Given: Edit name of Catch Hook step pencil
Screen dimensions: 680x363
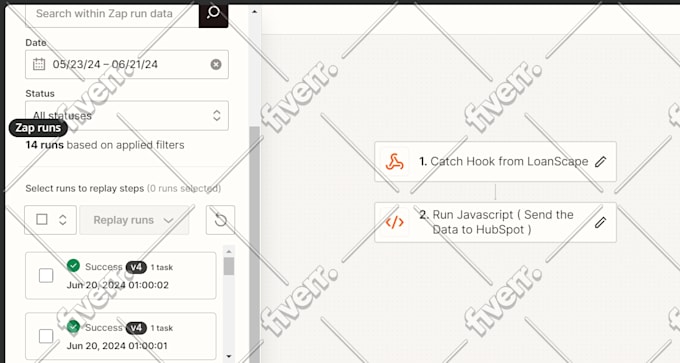Looking at the screenshot, I should click(600, 162).
